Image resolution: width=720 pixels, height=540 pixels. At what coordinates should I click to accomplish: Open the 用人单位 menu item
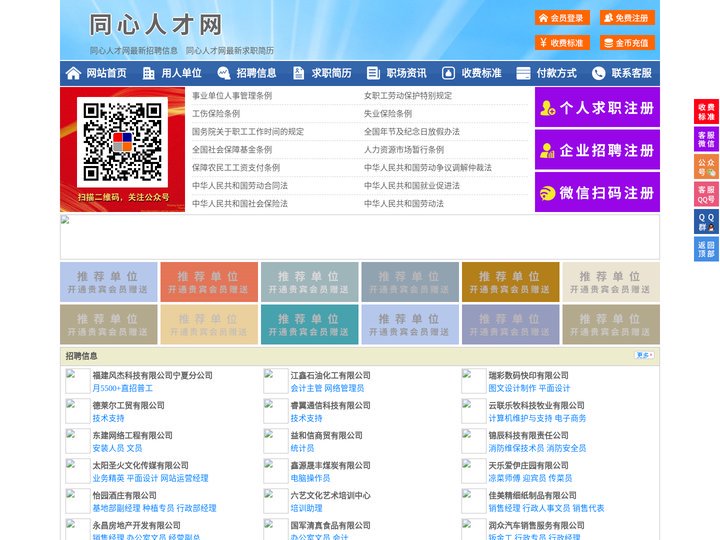[x=181, y=73]
